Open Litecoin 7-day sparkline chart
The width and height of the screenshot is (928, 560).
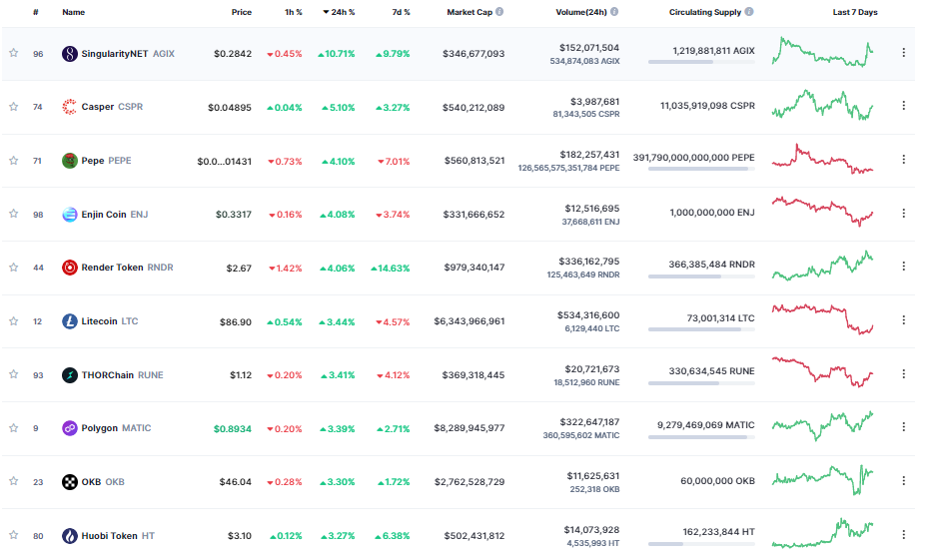(x=823, y=319)
